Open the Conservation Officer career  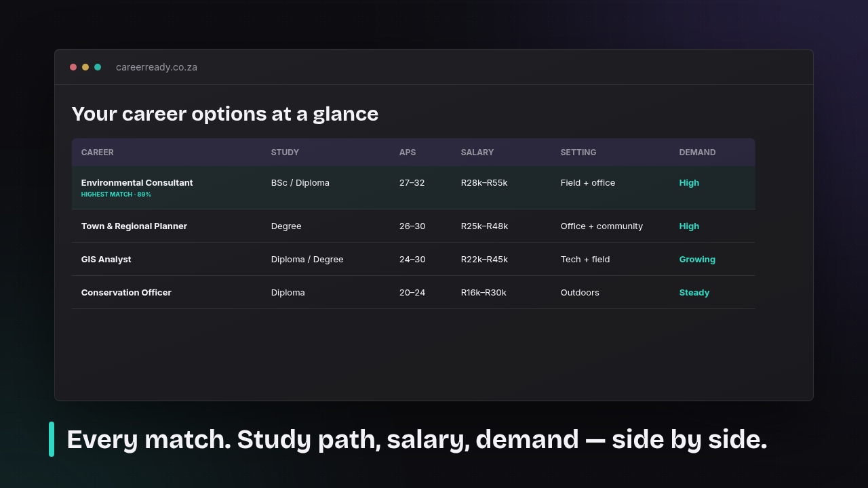[414, 292]
